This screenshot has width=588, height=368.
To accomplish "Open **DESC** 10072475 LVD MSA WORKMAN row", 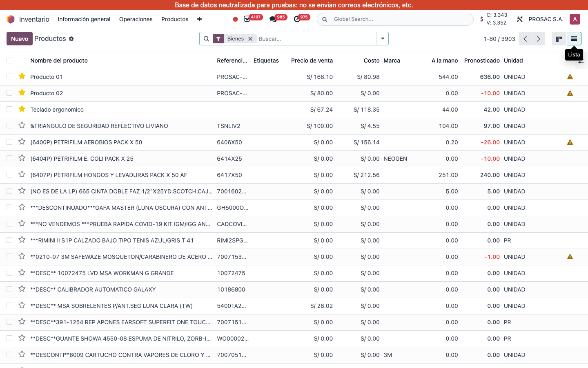I will click(x=102, y=273).
